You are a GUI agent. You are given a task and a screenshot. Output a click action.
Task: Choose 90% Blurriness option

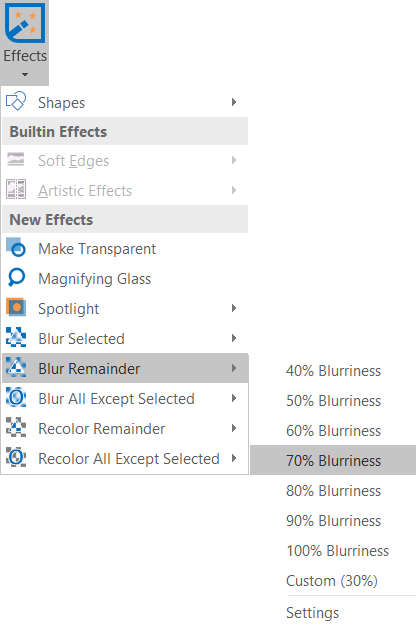[x=333, y=521]
